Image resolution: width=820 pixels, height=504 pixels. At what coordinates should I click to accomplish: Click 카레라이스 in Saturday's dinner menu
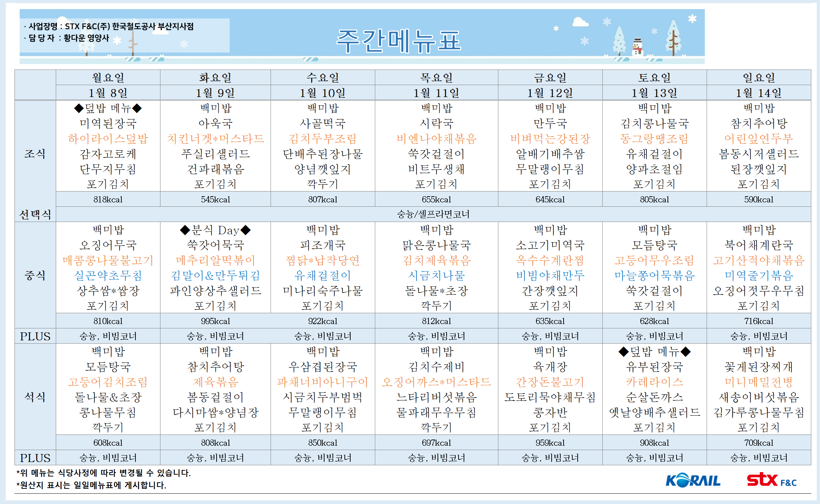[x=654, y=382]
